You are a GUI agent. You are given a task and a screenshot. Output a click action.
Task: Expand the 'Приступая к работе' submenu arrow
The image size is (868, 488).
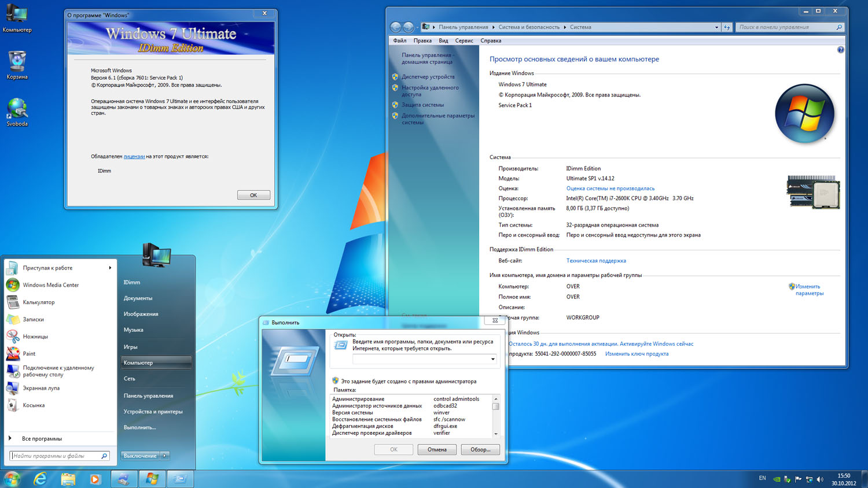tap(110, 268)
